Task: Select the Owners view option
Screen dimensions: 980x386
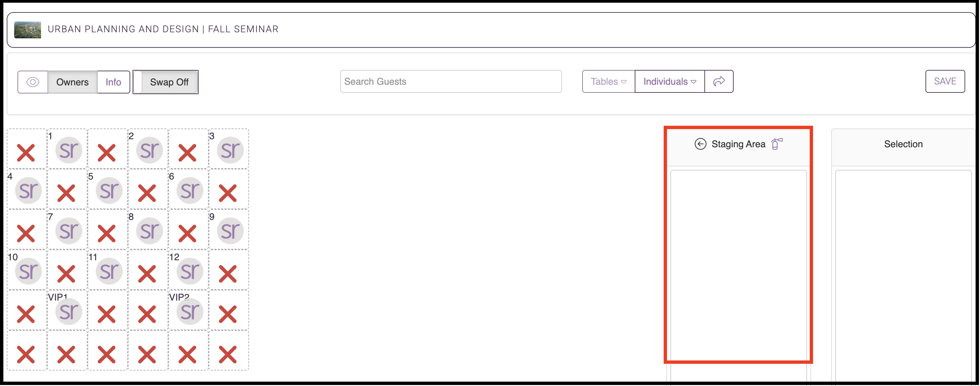Action: click(x=72, y=82)
